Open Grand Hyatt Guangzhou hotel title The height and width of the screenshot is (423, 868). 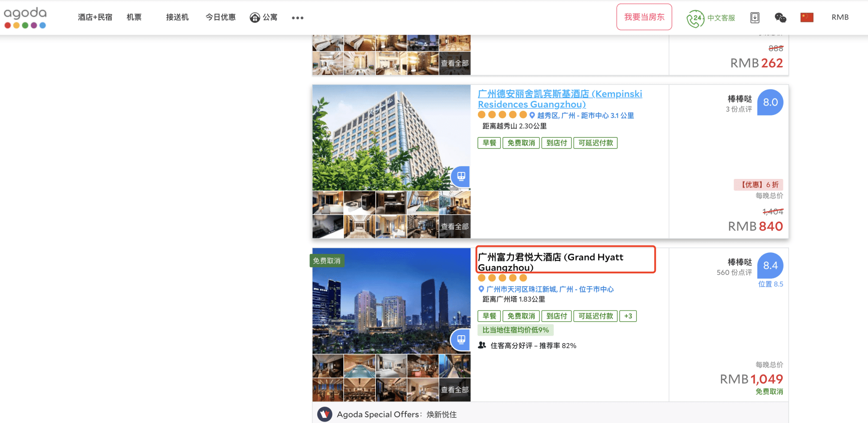pyautogui.click(x=550, y=262)
